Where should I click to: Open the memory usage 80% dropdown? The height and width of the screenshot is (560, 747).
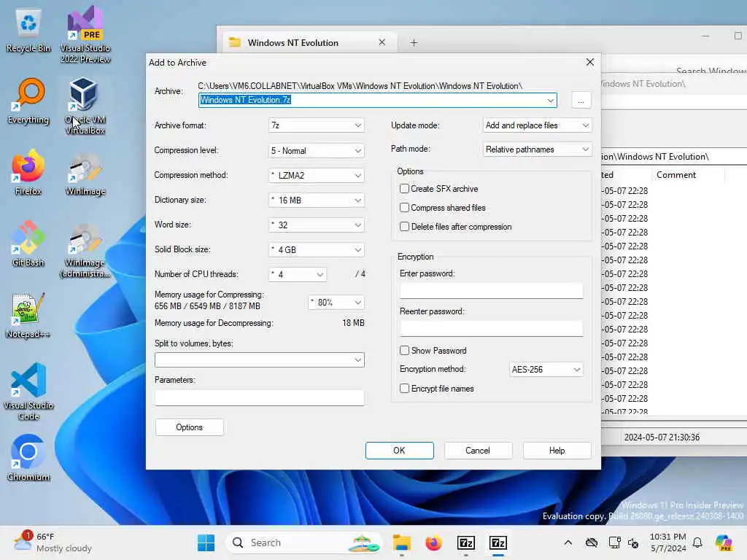point(336,303)
